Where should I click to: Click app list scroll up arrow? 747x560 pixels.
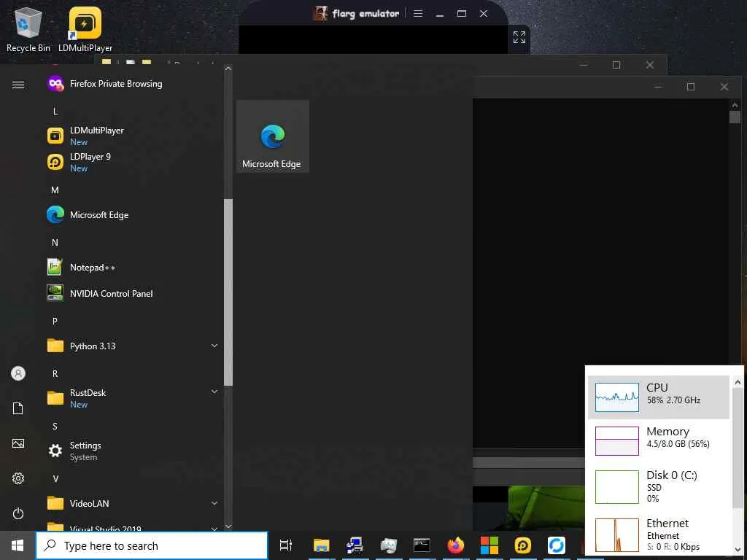pos(228,69)
